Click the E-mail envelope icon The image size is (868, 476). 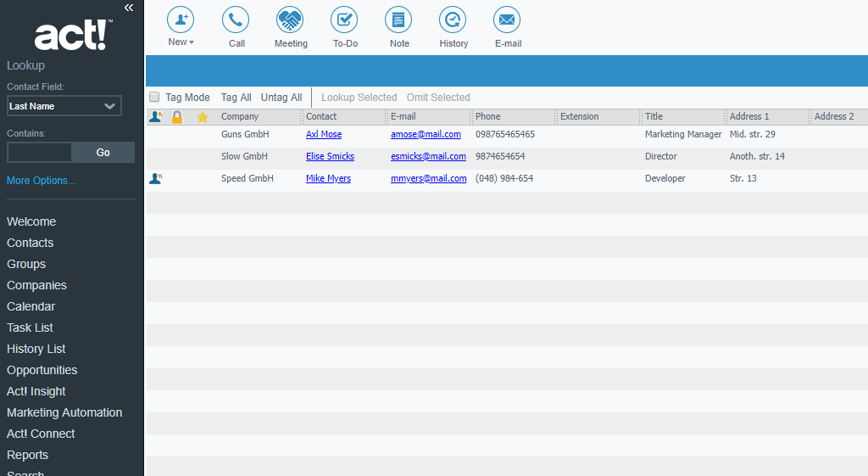tap(507, 20)
